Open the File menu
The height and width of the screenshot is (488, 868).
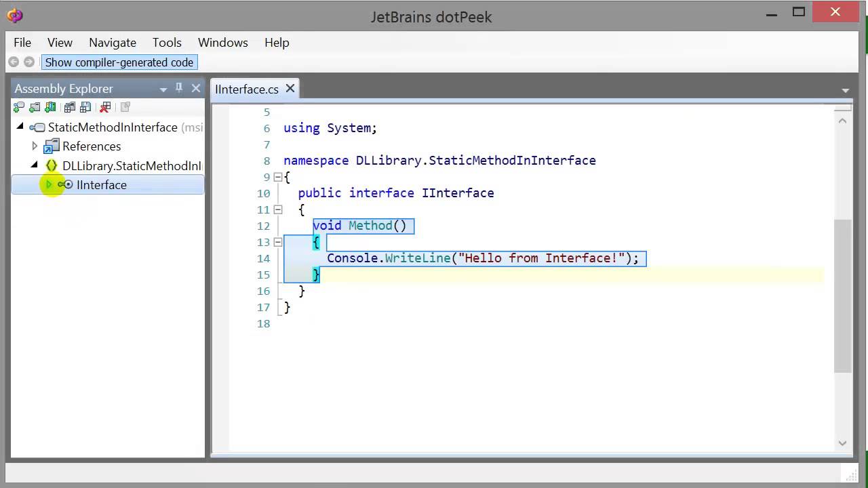[22, 42]
